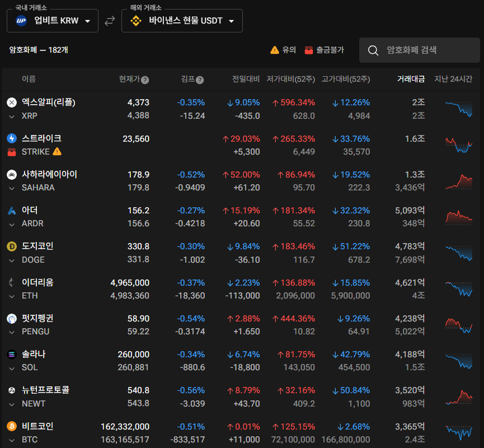This screenshot has height=448, width=484.
Task: Open the 업비트 KRW exchange dropdown
Action: point(53,21)
